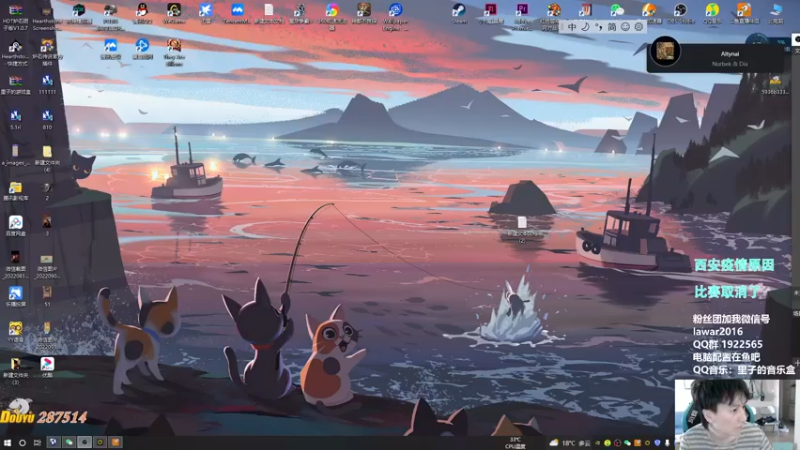The height and width of the screenshot is (450, 800).
Task: Open the Adobe Flash/Animate shortcut next to Steam
Action: coord(490,10)
